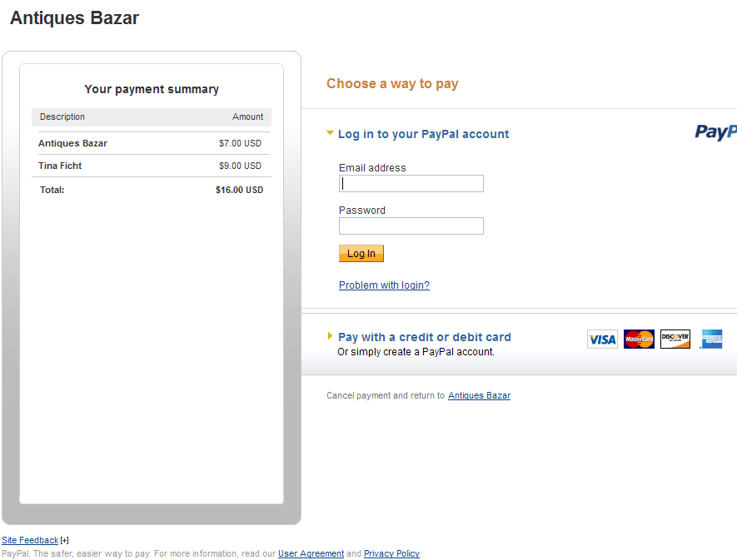
Task: Choose "Pay with a credit or debit card" heading
Action: (425, 337)
